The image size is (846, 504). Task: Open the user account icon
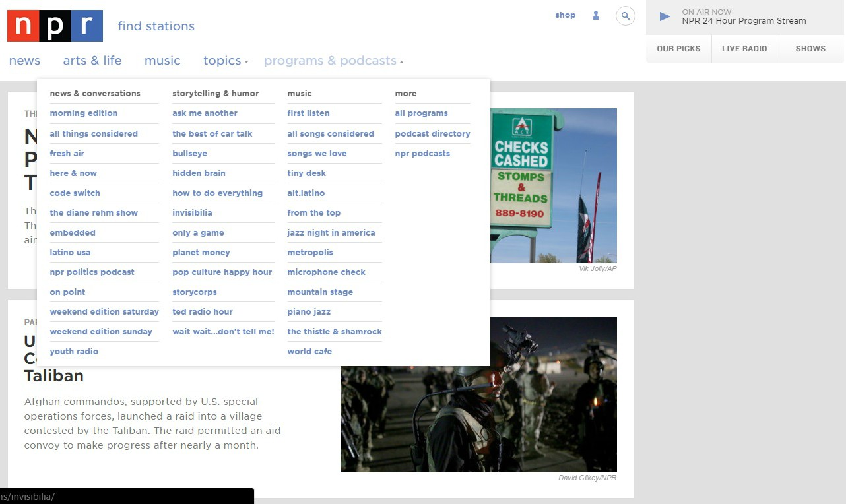(596, 15)
